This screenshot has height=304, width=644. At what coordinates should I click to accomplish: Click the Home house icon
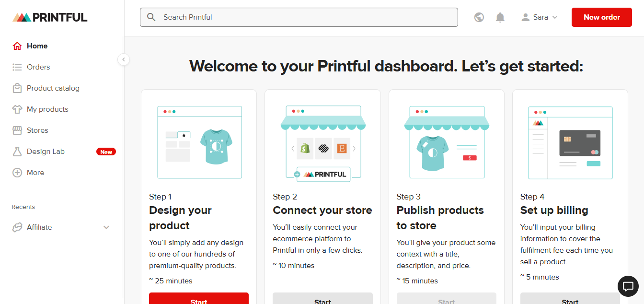[x=17, y=46]
